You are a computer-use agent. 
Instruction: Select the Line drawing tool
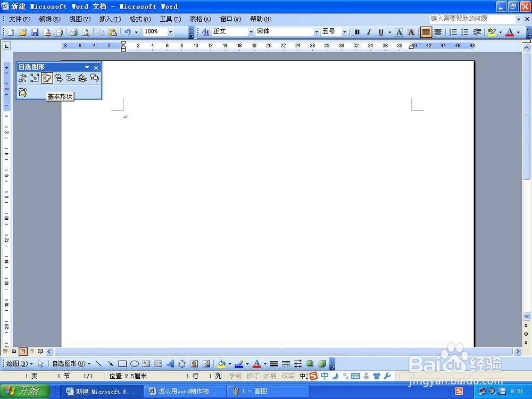[98, 364]
